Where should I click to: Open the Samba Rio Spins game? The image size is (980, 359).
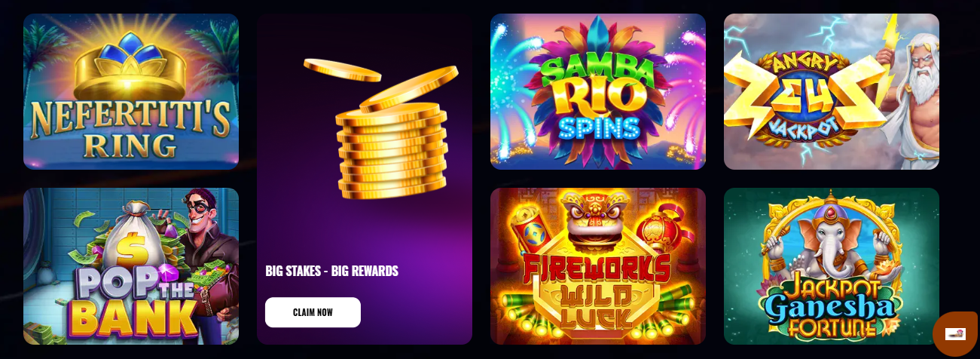[598, 91]
